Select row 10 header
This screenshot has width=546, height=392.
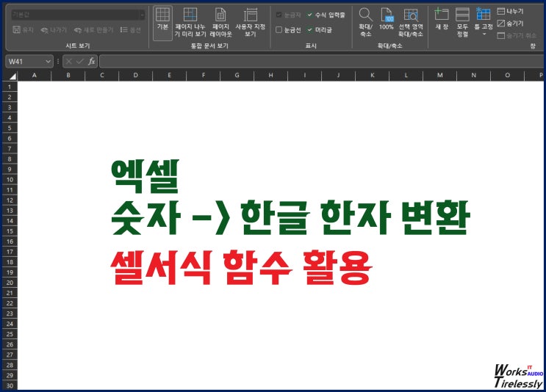pyautogui.click(x=10, y=179)
